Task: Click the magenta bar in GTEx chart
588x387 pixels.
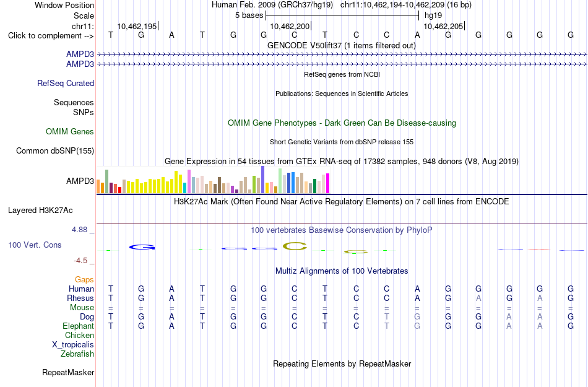Action: click(x=328, y=183)
